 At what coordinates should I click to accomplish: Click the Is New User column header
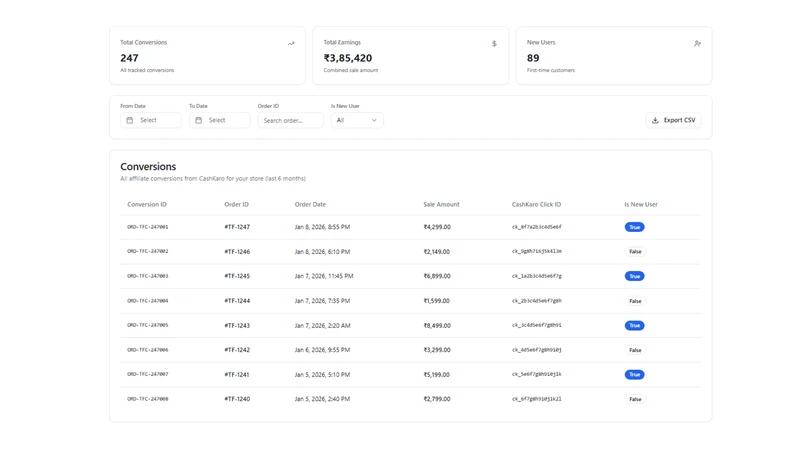point(641,205)
